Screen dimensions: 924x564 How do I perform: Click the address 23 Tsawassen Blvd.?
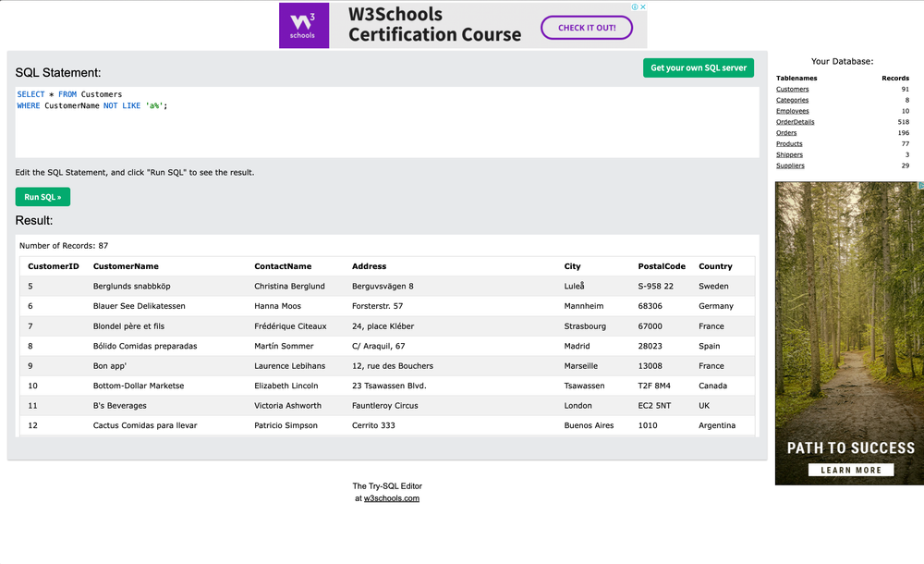click(x=389, y=386)
